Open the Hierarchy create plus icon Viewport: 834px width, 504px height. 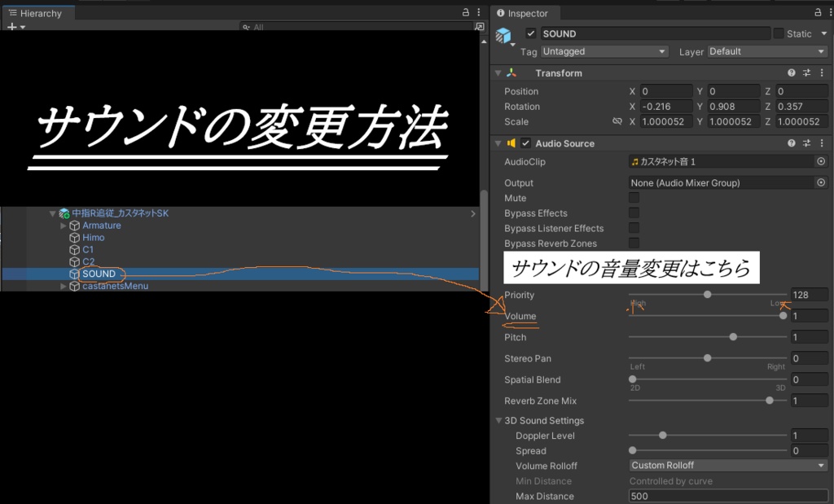point(11,27)
